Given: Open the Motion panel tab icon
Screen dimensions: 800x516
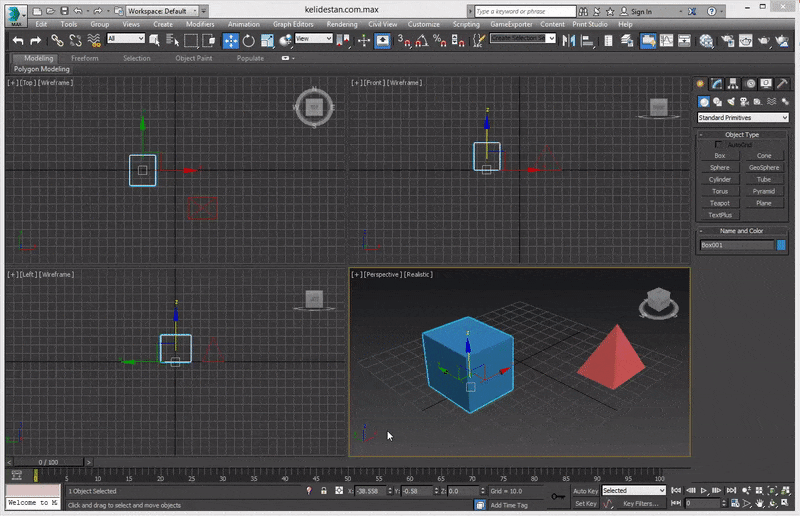Looking at the screenshot, I should pos(750,83).
